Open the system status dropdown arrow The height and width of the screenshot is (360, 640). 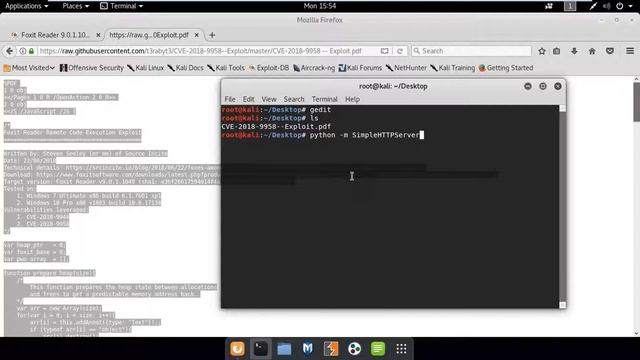pyautogui.click(x=631, y=6)
